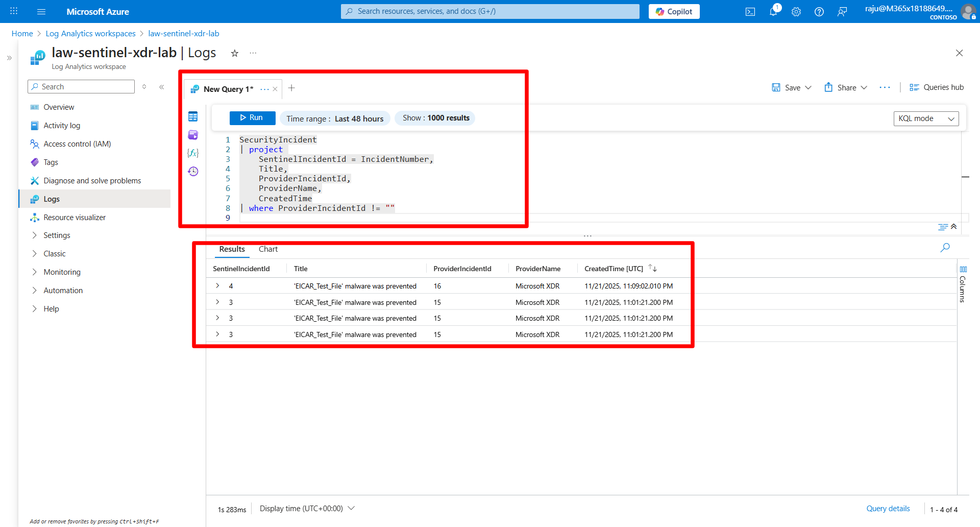Collapse the query editor pane
Screen dimensions: 980x527
click(x=954, y=227)
